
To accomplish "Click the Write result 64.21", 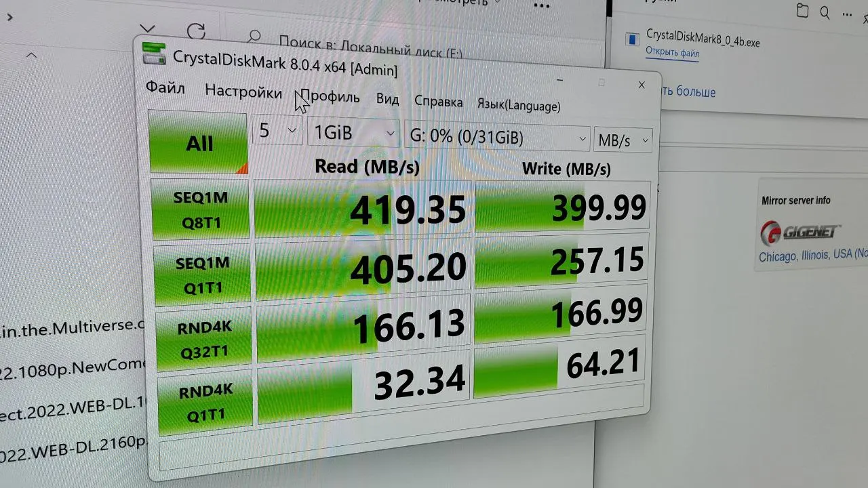I will [x=559, y=365].
